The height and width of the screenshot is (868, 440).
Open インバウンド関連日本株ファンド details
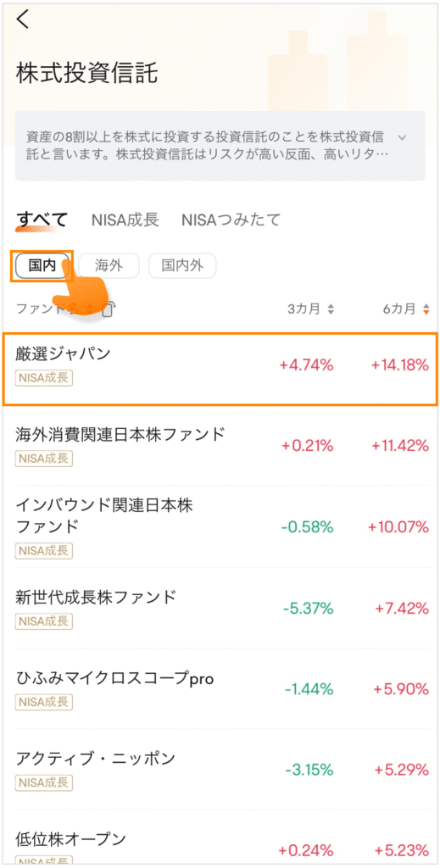click(220, 526)
